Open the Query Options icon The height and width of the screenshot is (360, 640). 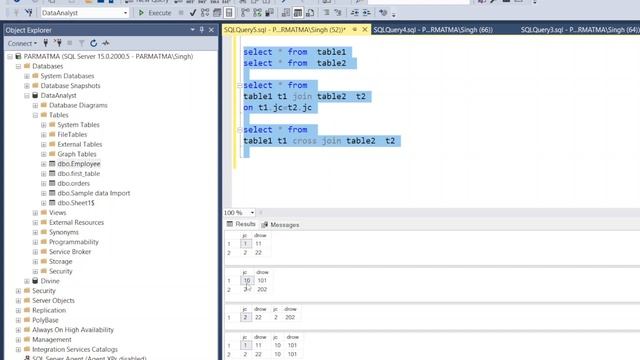coord(217,13)
